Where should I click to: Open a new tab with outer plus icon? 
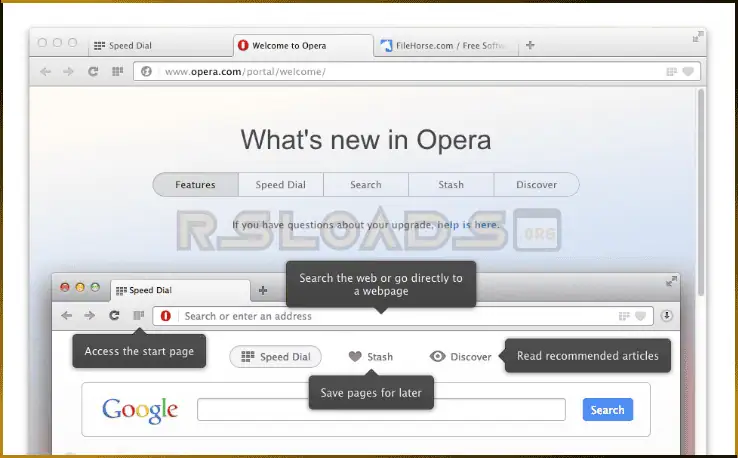(530, 45)
